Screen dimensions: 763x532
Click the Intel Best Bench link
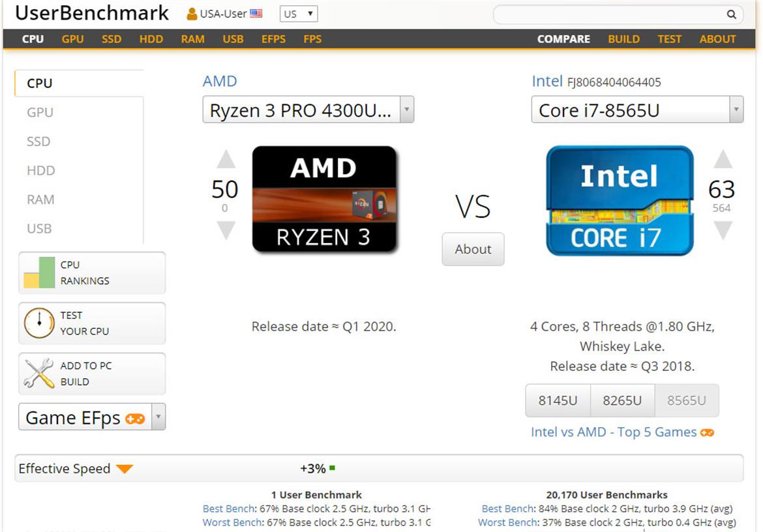(507, 509)
